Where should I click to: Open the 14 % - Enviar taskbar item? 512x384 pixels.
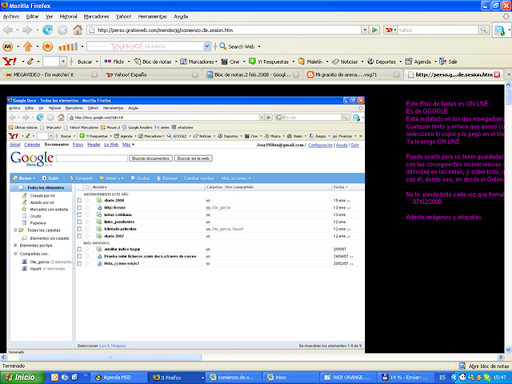[x=406, y=377]
